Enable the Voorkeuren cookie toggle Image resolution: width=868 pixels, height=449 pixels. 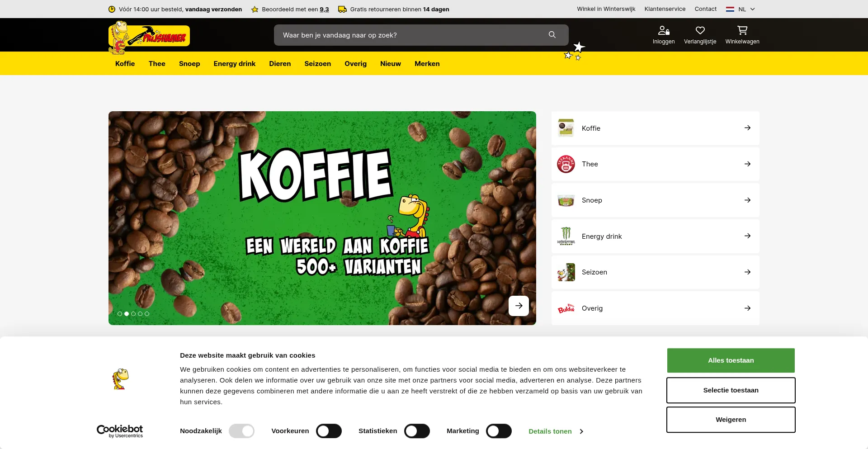[x=329, y=431]
